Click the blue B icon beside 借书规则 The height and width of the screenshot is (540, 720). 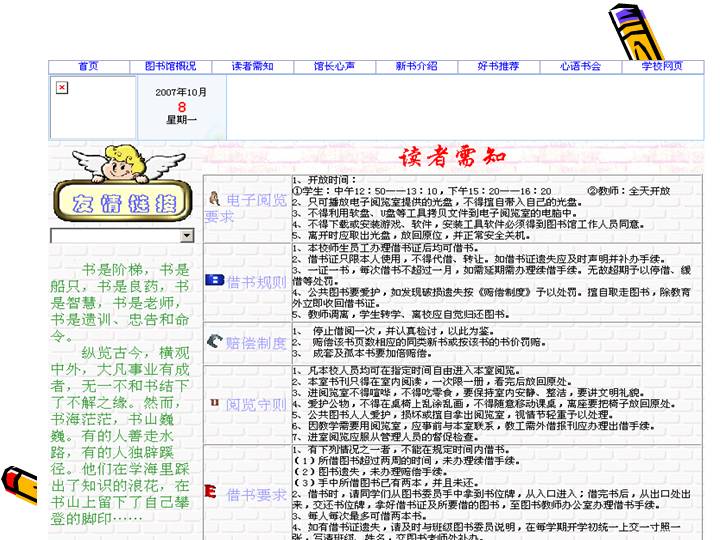(x=213, y=281)
